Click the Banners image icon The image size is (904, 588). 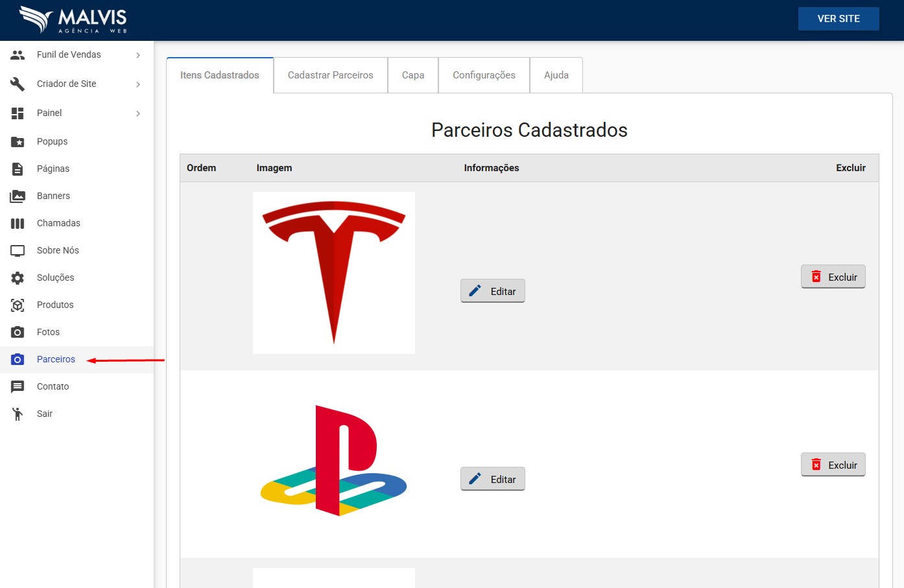(x=18, y=196)
